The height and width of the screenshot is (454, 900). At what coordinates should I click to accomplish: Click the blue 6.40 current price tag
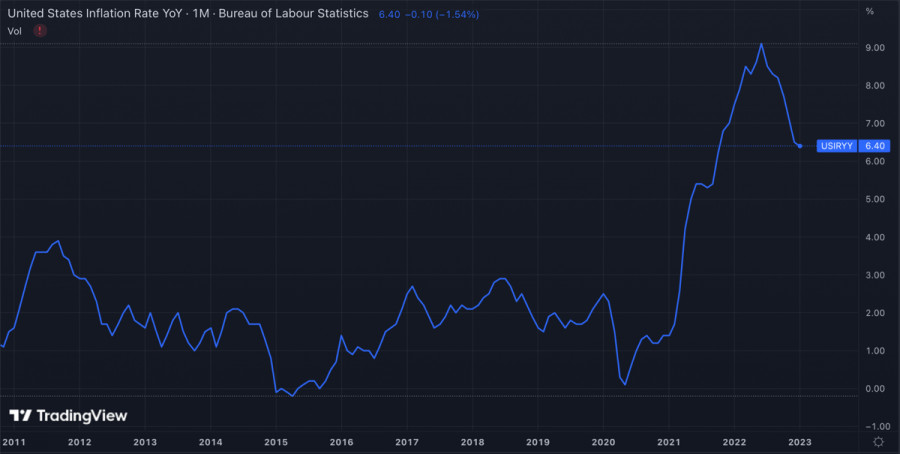876,146
